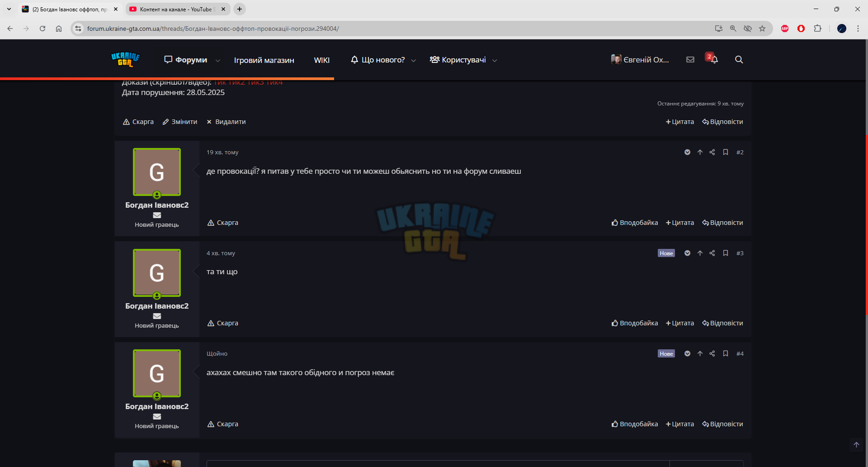Reload the page with browser refresh icon
Viewport: 868px width, 467px height.
point(42,29)
